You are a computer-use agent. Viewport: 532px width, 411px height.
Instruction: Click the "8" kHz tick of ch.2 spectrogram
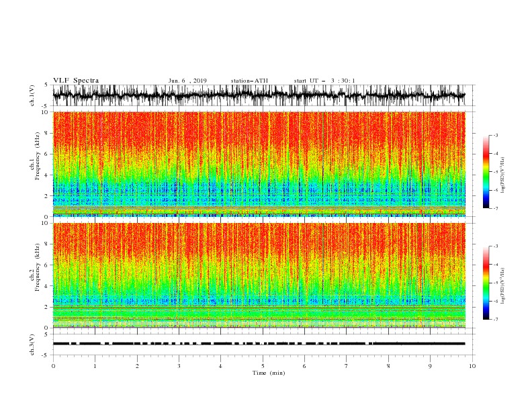[46, 244]
